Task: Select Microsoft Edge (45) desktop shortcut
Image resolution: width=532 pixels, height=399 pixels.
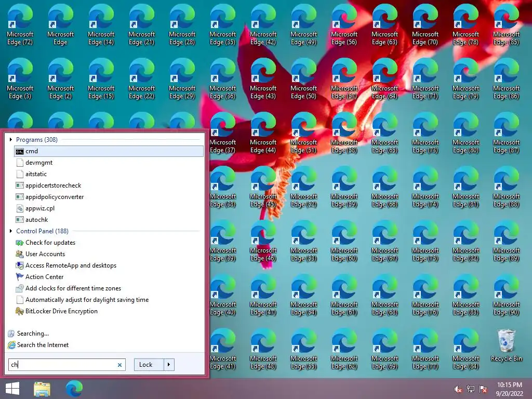Action: [x=263, y=187]
